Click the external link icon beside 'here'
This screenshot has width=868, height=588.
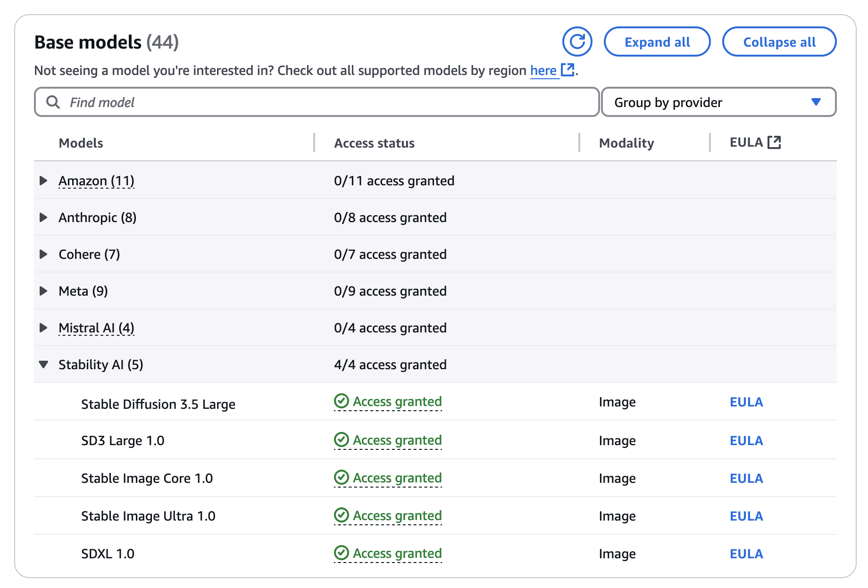point(568,70)
